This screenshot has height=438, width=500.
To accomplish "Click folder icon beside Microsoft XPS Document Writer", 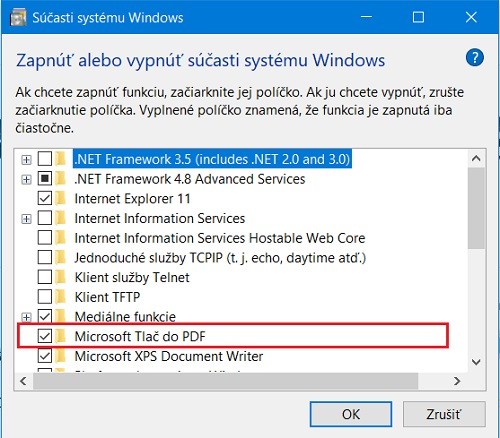I will point(61,356).
